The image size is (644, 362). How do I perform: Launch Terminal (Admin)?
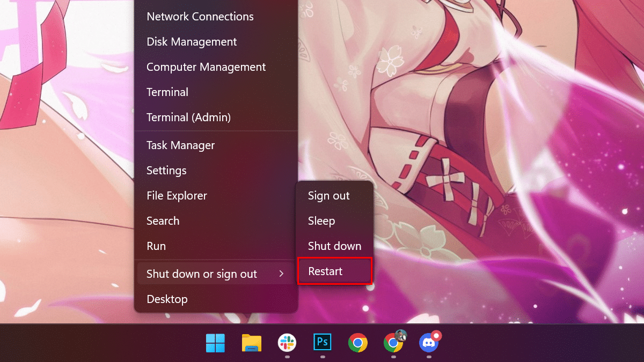tap(216, 117)
